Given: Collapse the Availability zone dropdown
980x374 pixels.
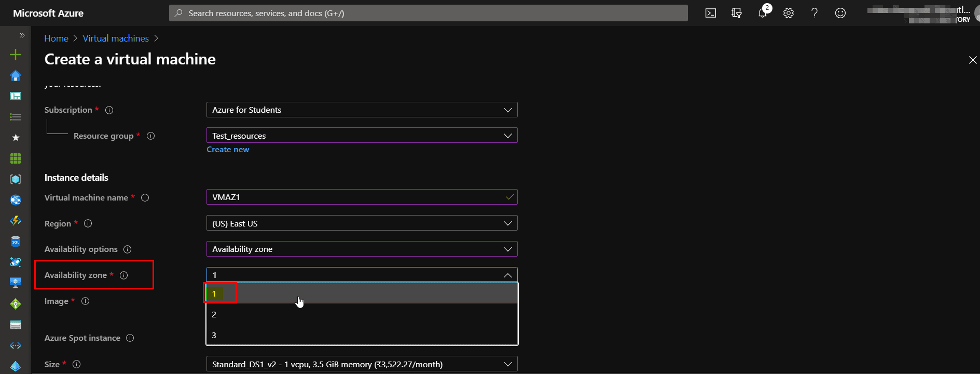Looking at the screenshot, I should pos(362,275).
